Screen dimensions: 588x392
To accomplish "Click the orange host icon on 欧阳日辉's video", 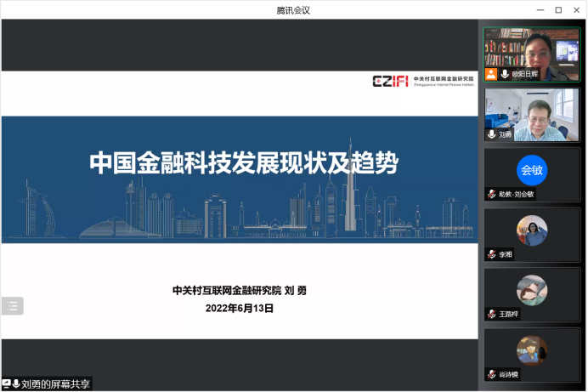I will [x=491, y=75].
